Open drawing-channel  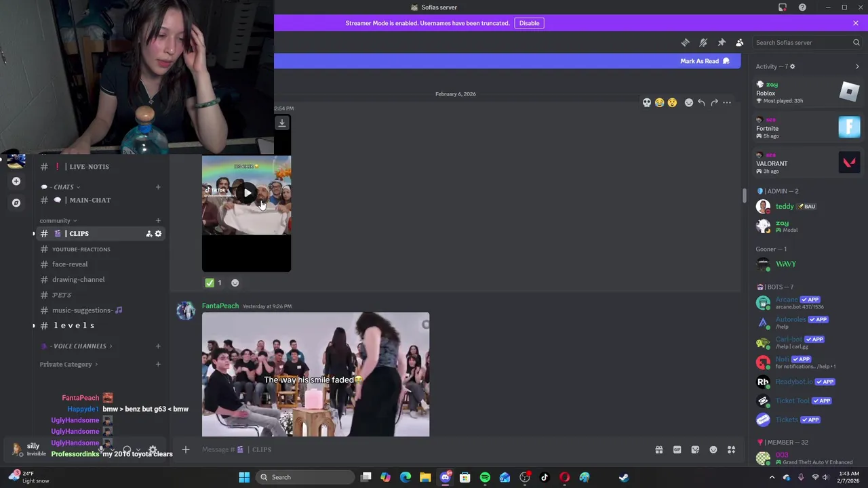point(78,279)
